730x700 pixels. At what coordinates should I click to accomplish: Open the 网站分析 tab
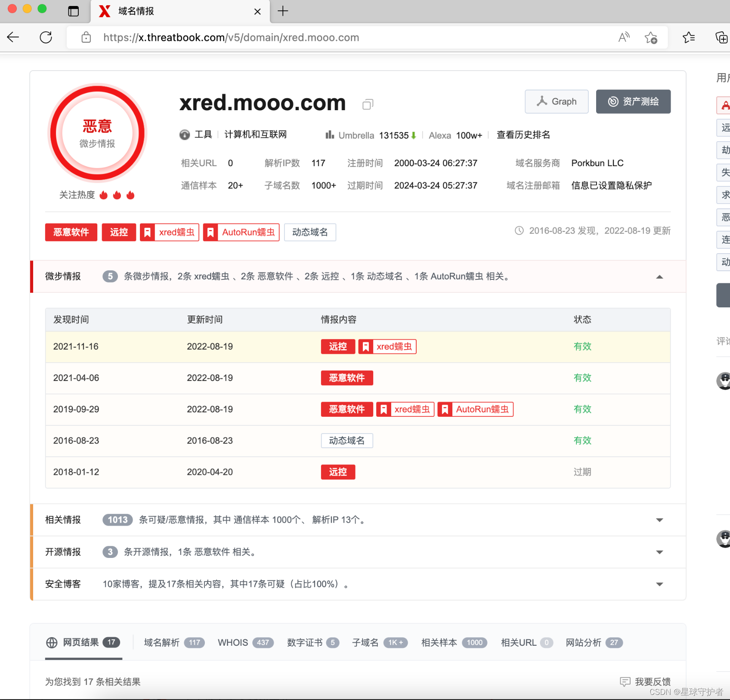594,643
